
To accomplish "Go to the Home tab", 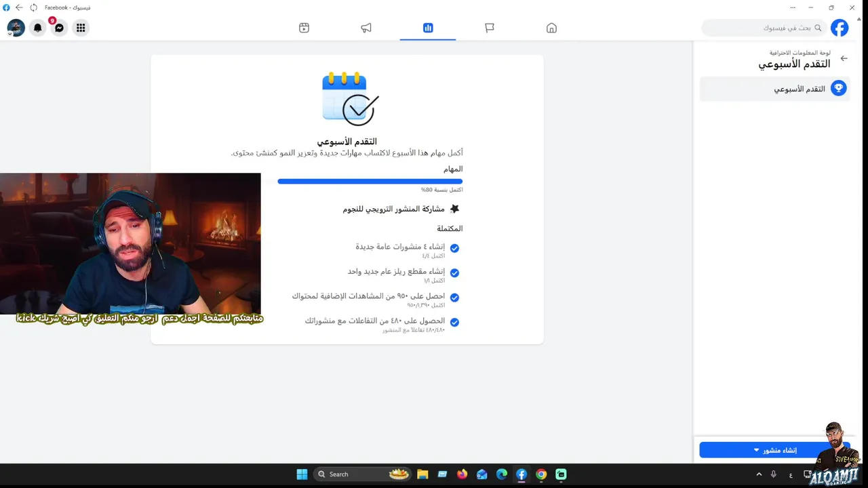I will (551, 28).
